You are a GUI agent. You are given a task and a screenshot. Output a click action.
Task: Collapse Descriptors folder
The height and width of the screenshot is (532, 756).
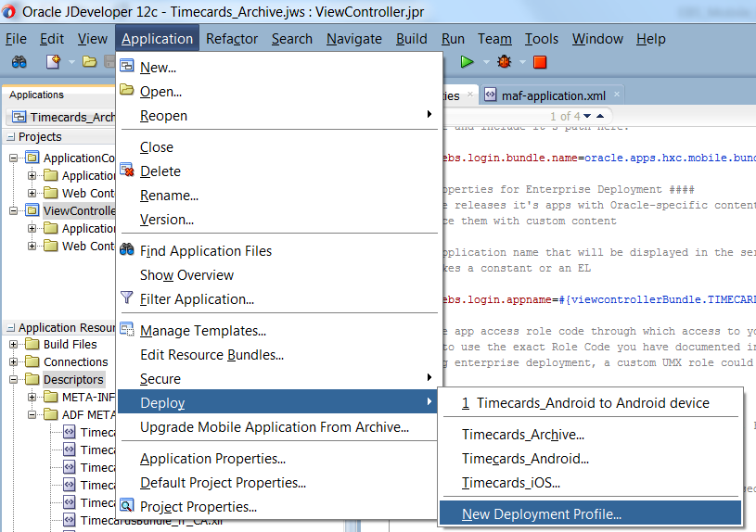click(x=14, y=379)
